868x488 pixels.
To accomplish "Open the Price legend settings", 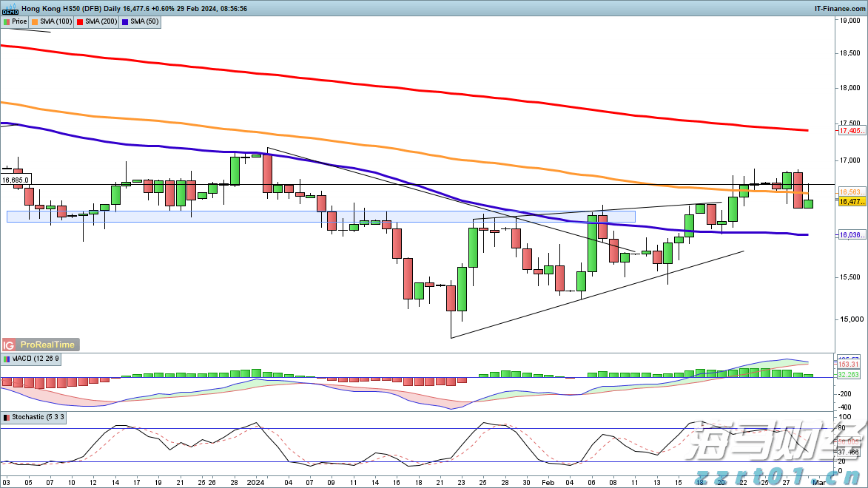I will coord(19,22).
